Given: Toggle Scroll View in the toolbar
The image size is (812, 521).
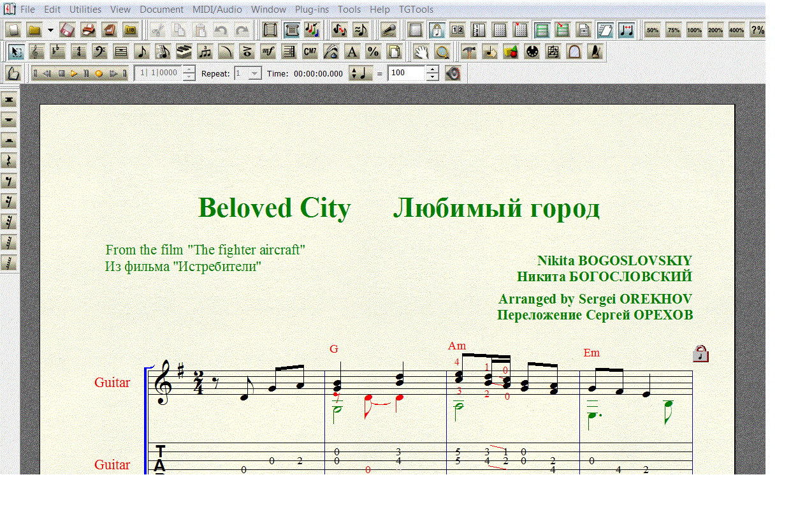Looking at the screenshot, I should pyautogui.click(x=270, y=30).
